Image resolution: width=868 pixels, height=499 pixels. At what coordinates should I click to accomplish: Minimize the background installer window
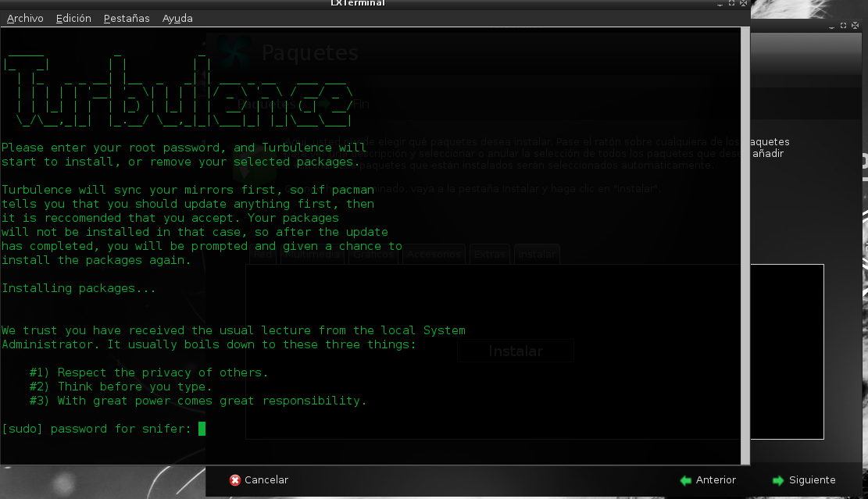[831, 26]
